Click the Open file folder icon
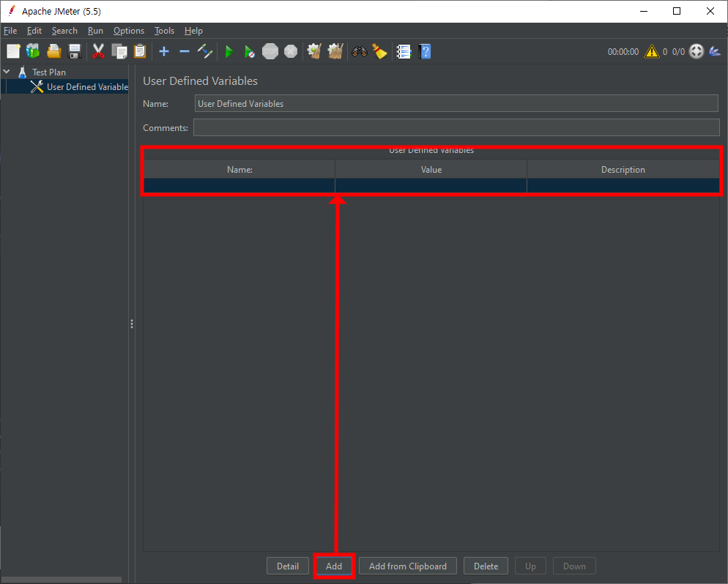 click(54, 51)
